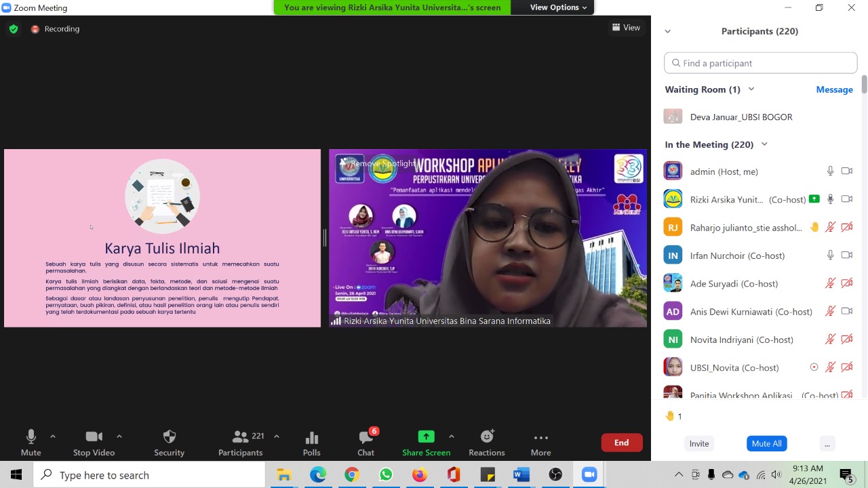Open participants options arrow next to 221

point(276,436)
